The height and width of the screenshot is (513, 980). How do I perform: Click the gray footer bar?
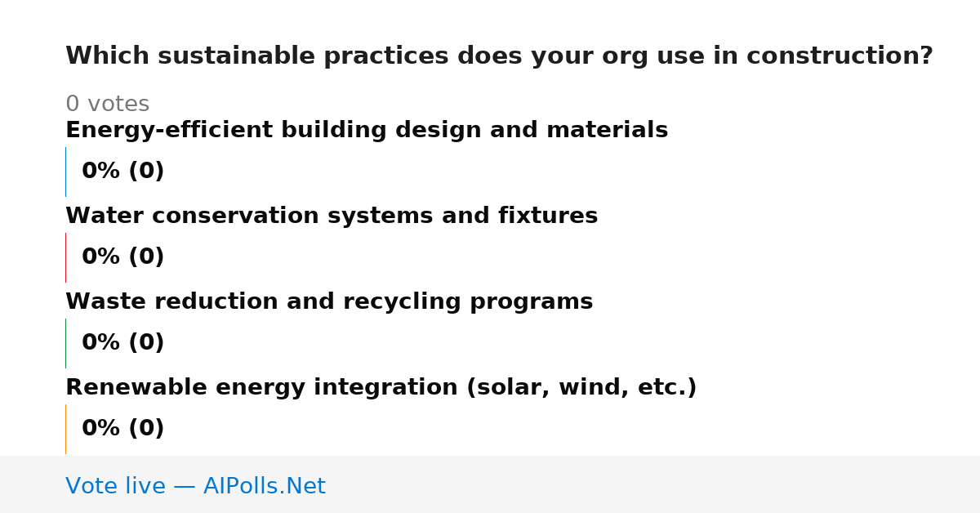tap(490, 484)
